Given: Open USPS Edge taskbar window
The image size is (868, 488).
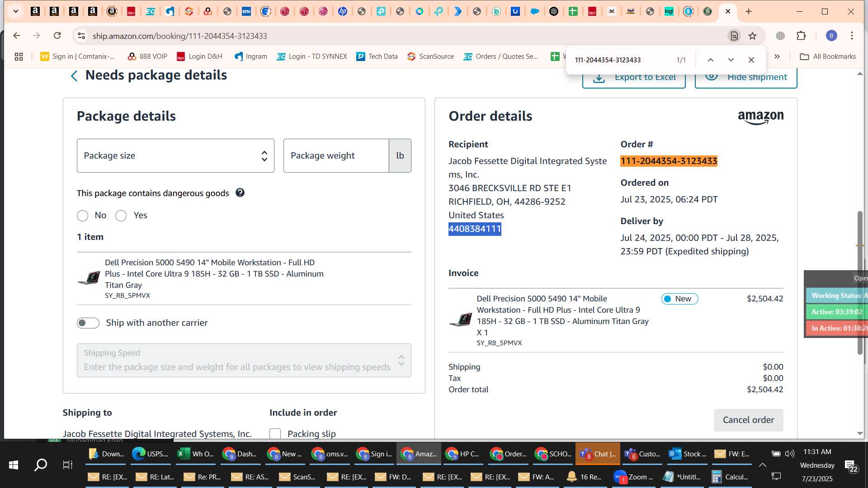Looking at the screenshot, I should pos(150,454).
